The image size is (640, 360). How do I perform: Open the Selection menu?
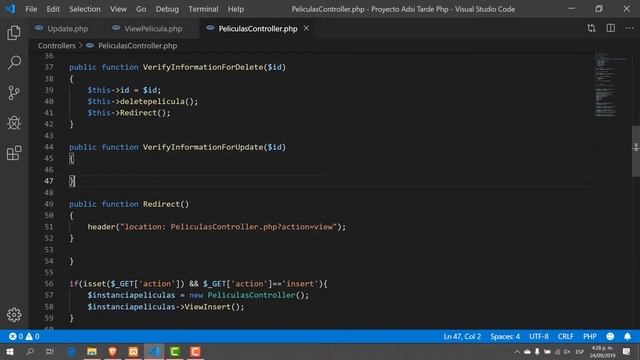84,9
